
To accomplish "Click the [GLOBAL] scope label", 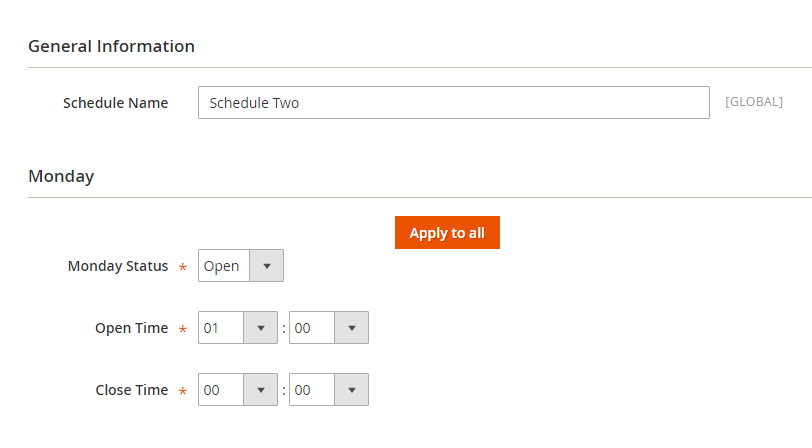I will 754,102.
